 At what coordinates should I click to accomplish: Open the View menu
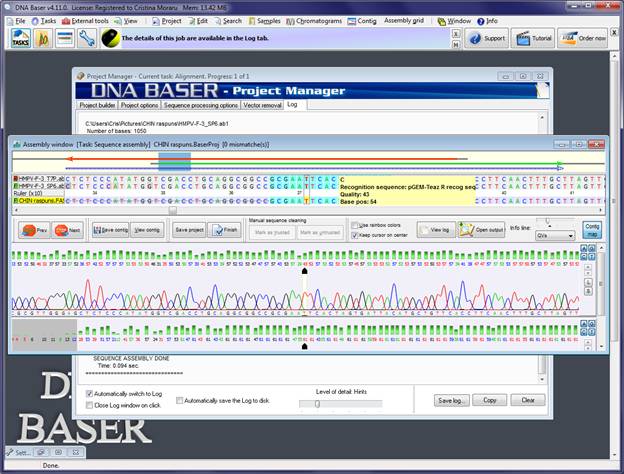(126, 21)
